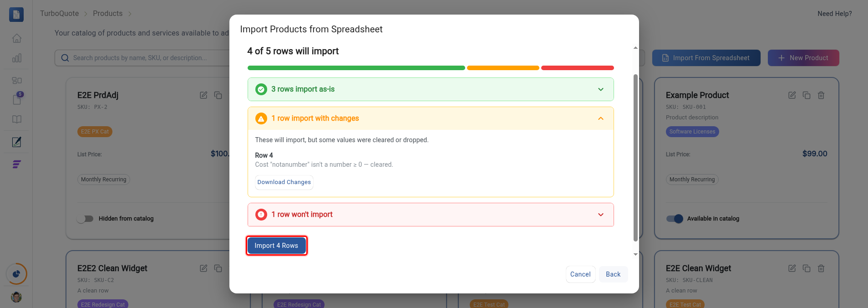Click New Product button
The height and width of the screenshot is (308, 868).
[803, 58]
